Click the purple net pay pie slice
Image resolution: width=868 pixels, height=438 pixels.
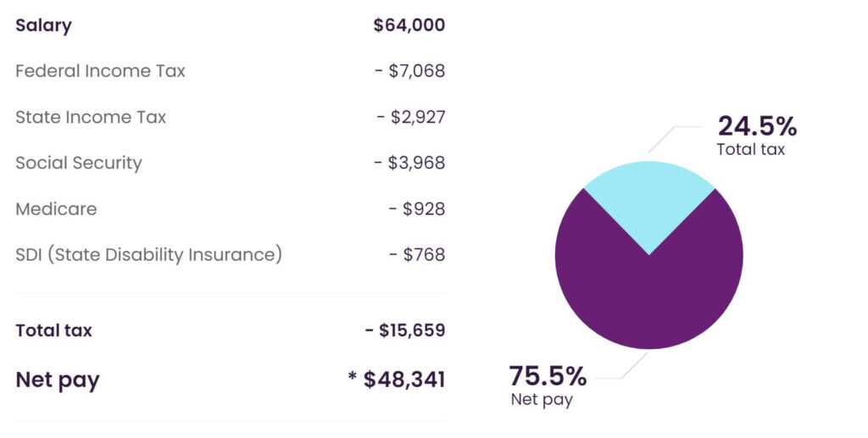pos(648,297)
